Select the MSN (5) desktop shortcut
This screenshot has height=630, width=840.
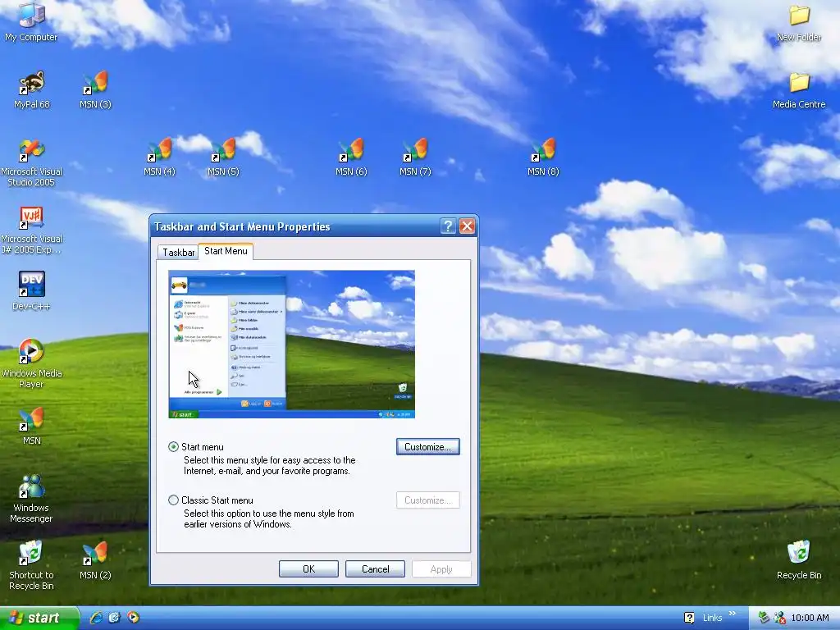pyautogui.click(x=223, y=157)
